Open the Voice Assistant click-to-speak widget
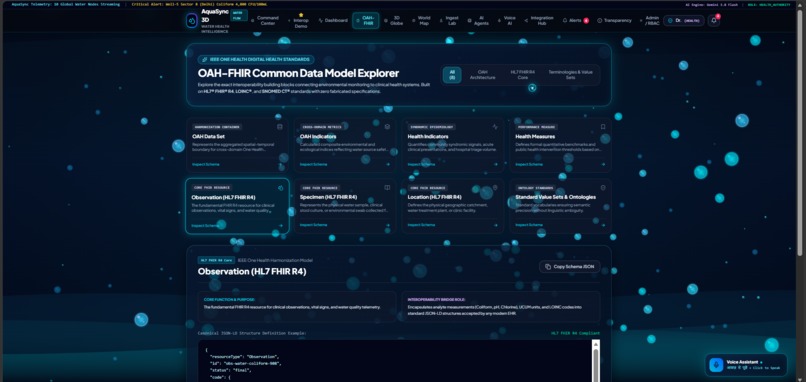The image size is (806, 382). [x=746, y=365]
